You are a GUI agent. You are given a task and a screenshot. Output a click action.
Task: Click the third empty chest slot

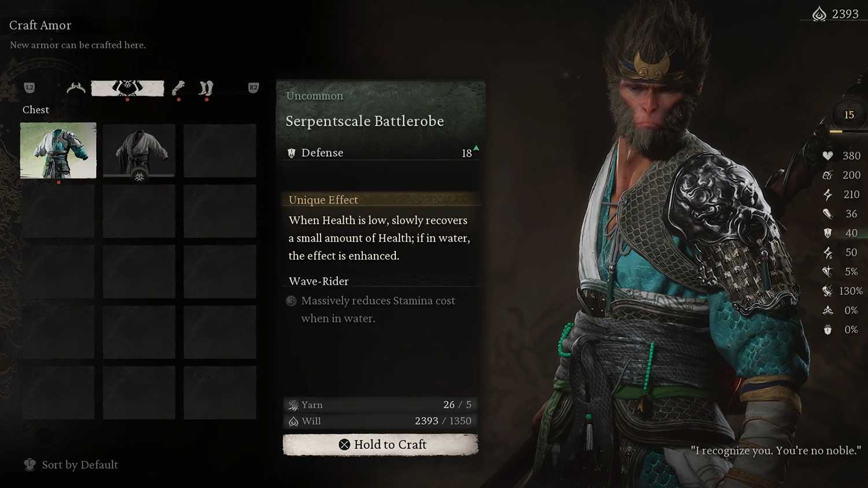pos(220,150)
